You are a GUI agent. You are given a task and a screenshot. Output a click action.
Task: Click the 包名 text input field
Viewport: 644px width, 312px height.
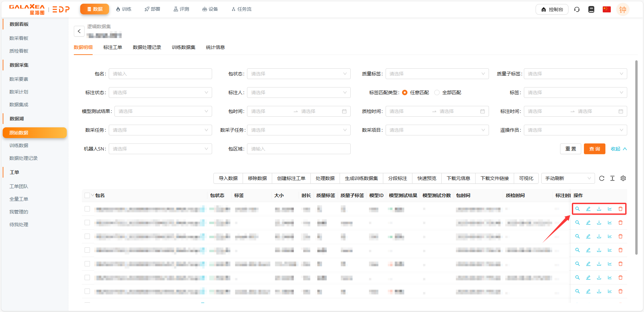pyautogui.click(x=160, y=74)
